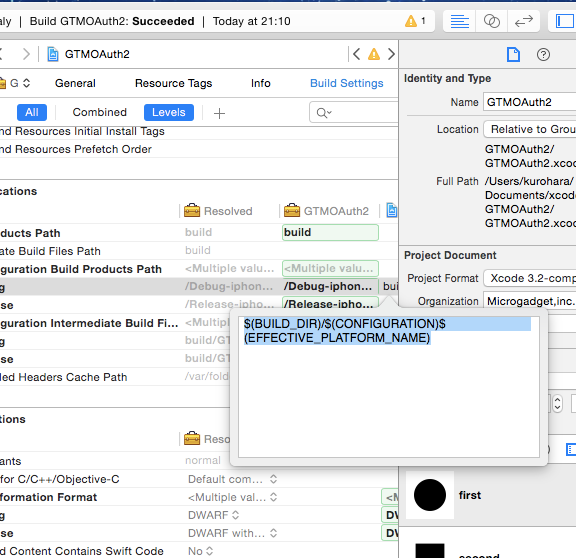Click the jump bar warning triangle
Viewport: 576px width, 558px height.
pyautogui.click(x=374, y=54)
